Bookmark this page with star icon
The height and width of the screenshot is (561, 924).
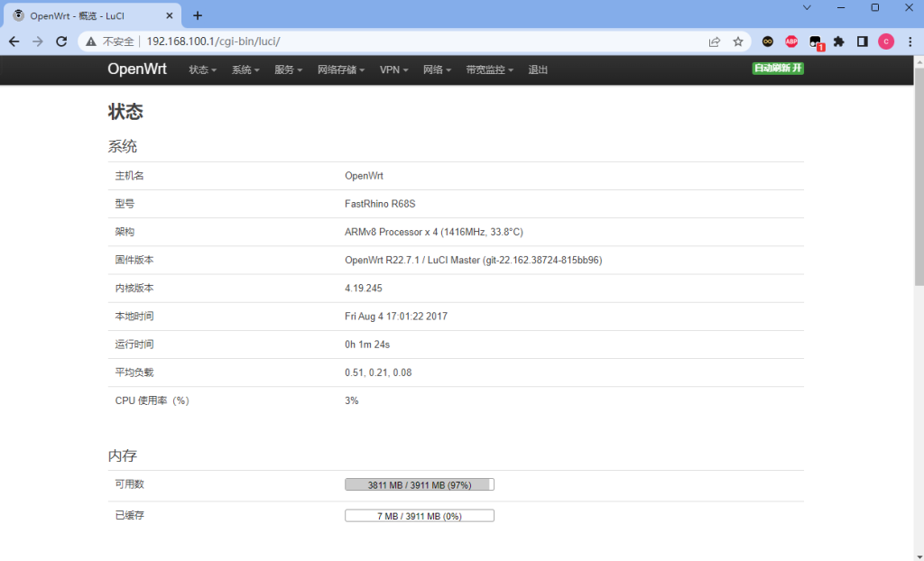tap(738, 41)
